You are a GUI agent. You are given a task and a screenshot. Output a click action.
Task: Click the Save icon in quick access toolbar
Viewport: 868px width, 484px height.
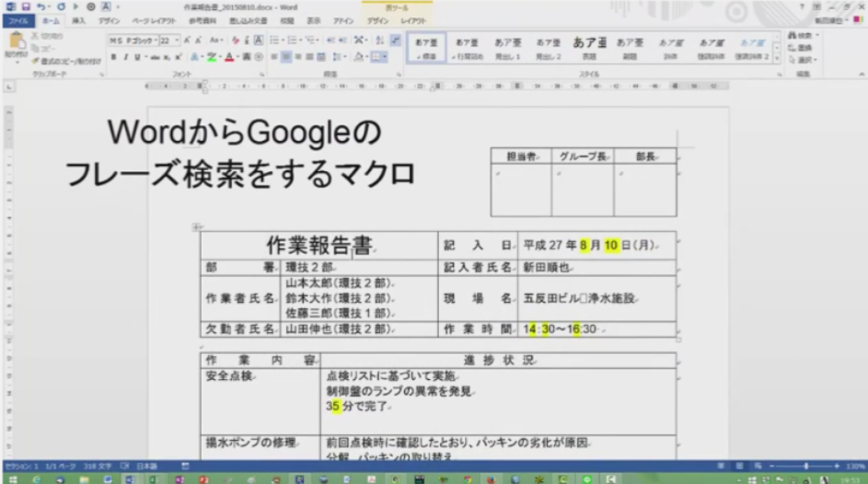[25, 6]
